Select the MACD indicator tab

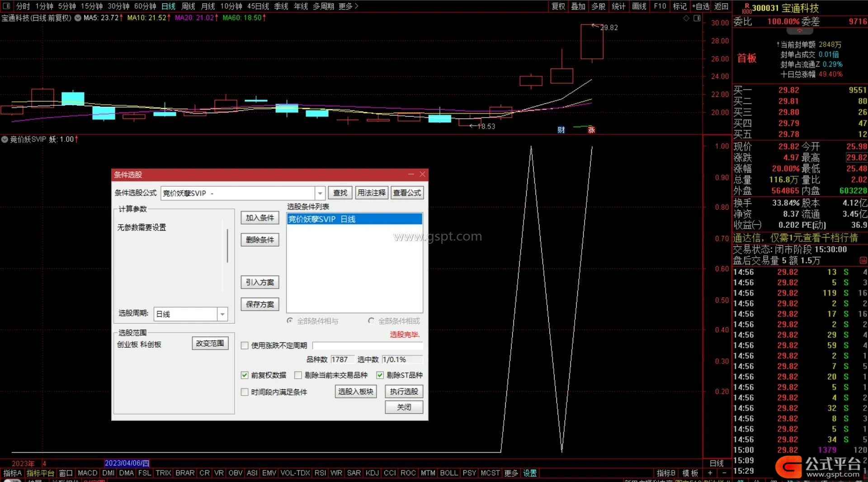tap(88, 473)
